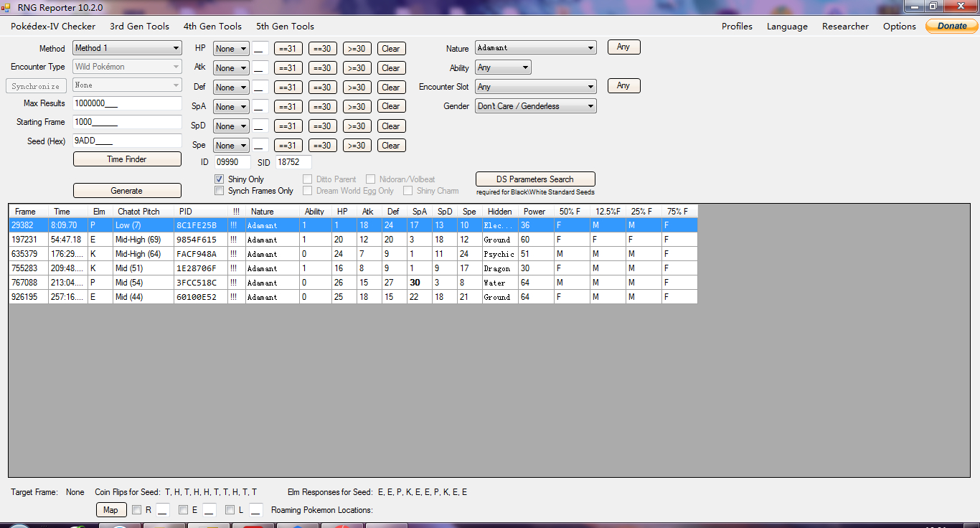This screenshot has height=528, width=980.
Task: Select result row with frame 197231
Action: click(x=353, y=240)
